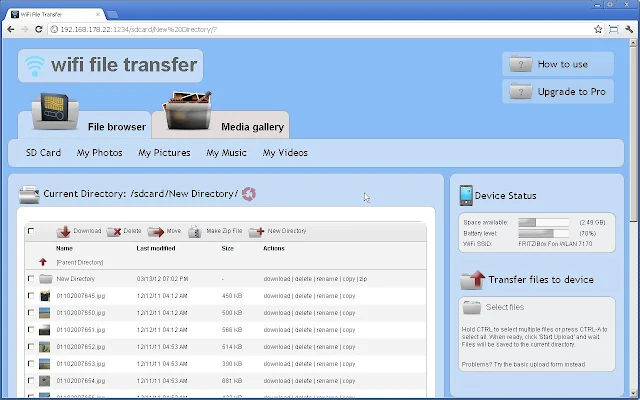Click the page vertical scrollbar thumb

633,133
